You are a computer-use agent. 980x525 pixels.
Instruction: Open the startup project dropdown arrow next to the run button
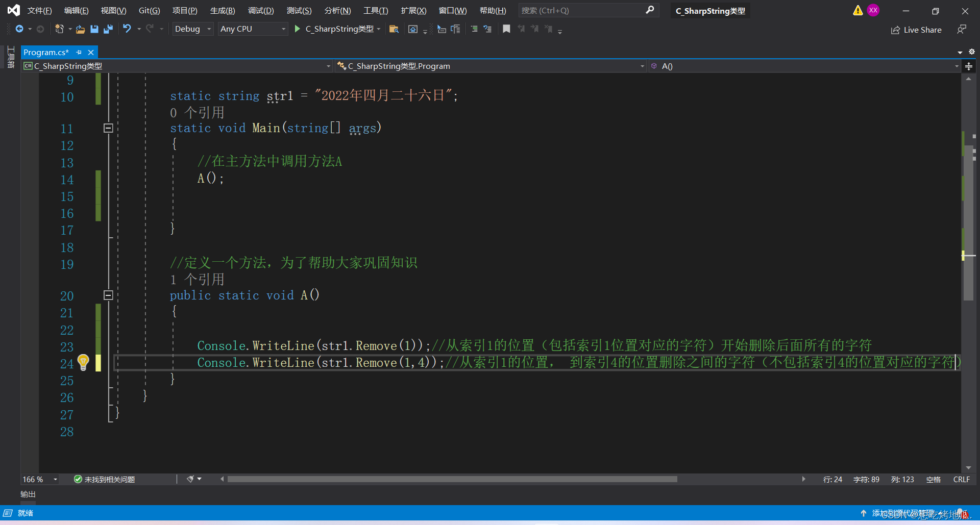[x=379, y=29]
